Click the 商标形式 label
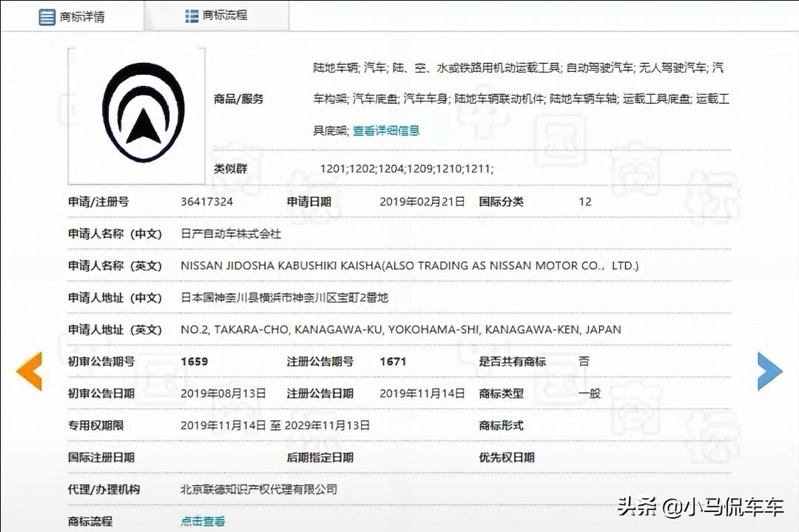The height and width of the screenshot is (532, 799). (x=501, y=425)
